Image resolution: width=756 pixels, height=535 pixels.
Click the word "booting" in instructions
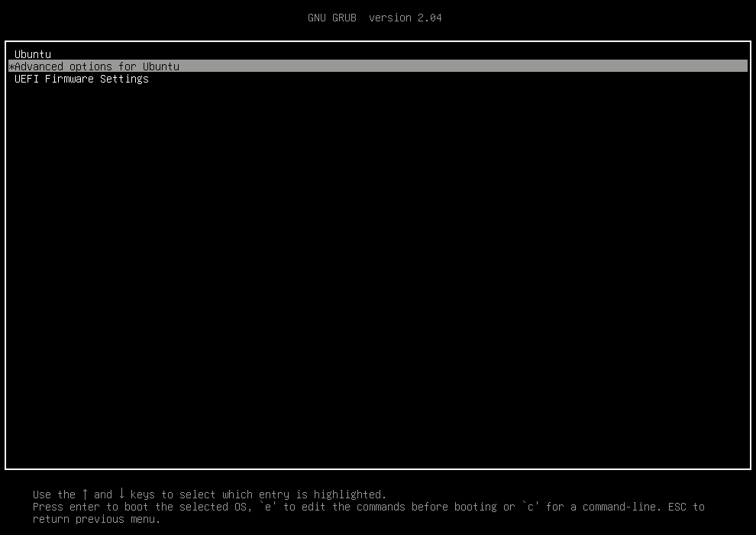(475, 507)
